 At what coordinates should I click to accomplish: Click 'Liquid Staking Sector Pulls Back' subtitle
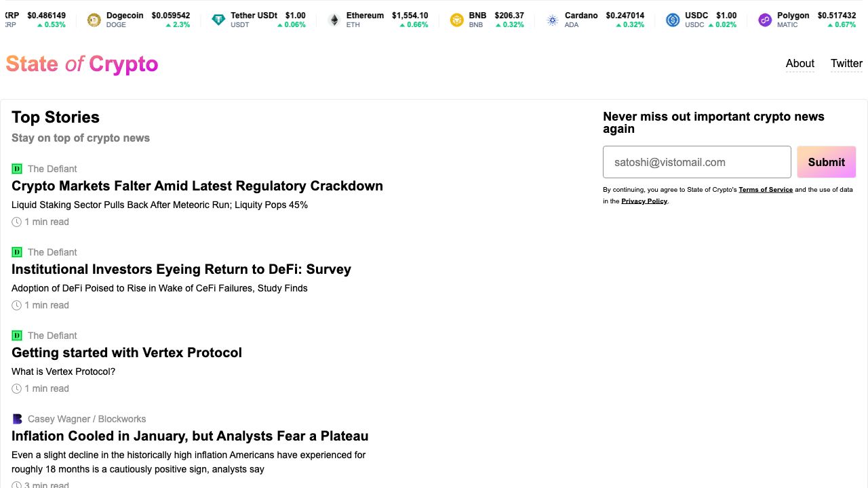[160, 205]
